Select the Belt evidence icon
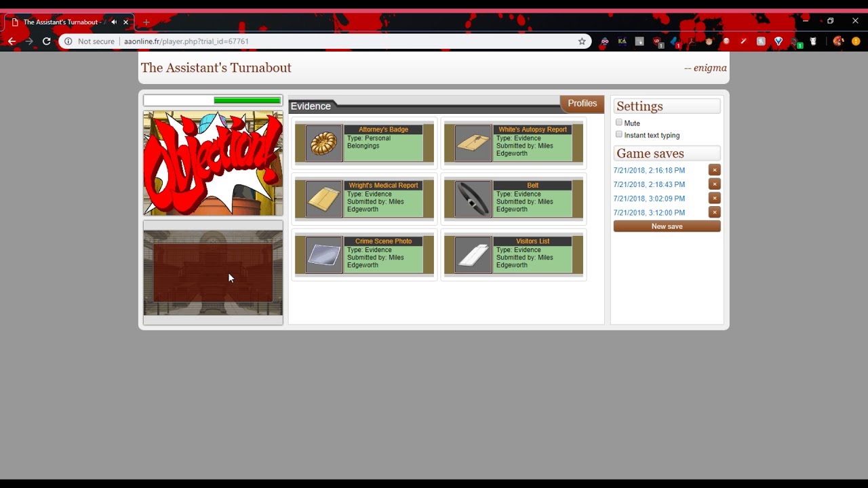Image resolution: width=868 pixels, height=488 pixels. pyautogui.click(x=473, y=199)
